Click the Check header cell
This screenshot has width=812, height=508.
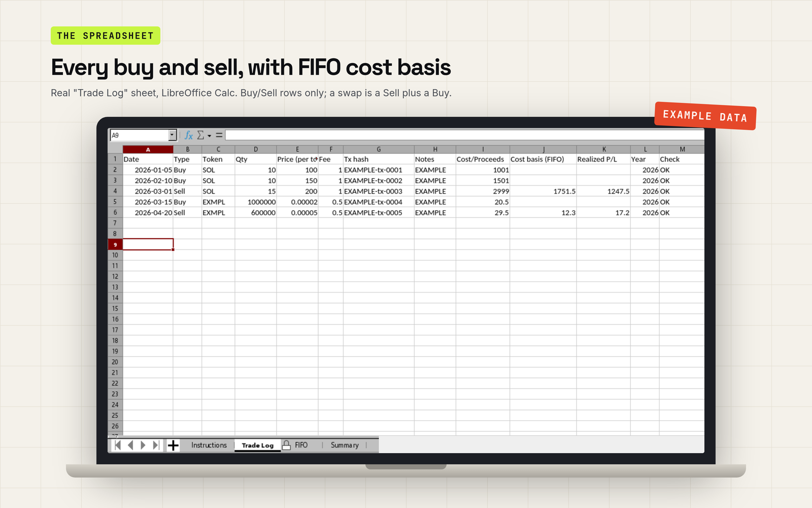click(x=682, y=160)
